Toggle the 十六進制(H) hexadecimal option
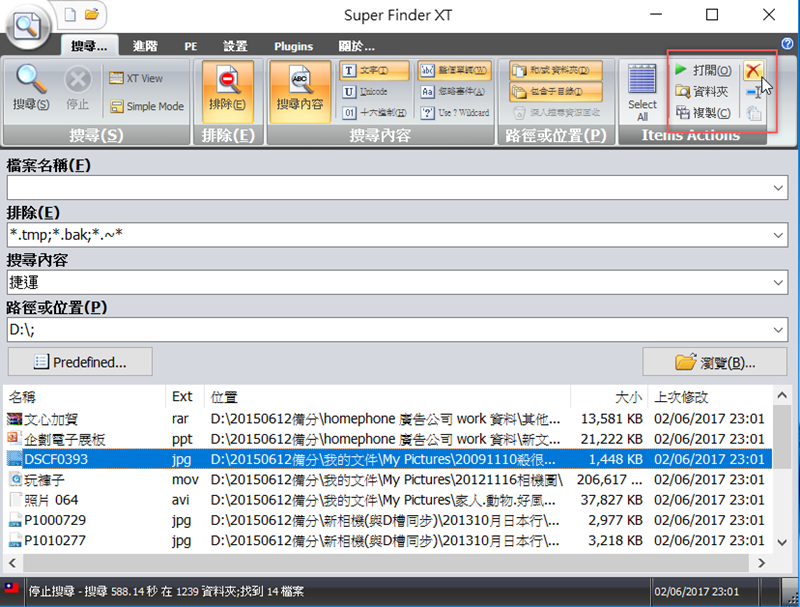 coord(373,113)
